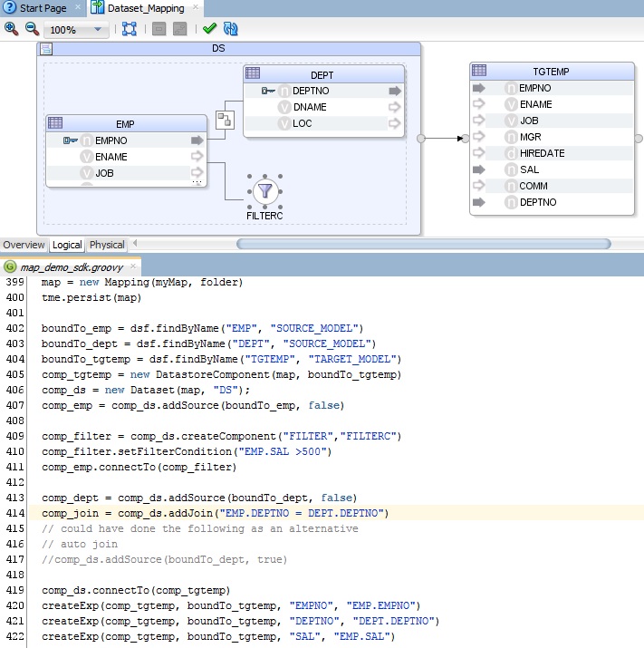Switch to the Overview tab

pyautogui.click(x=24, y=245)
